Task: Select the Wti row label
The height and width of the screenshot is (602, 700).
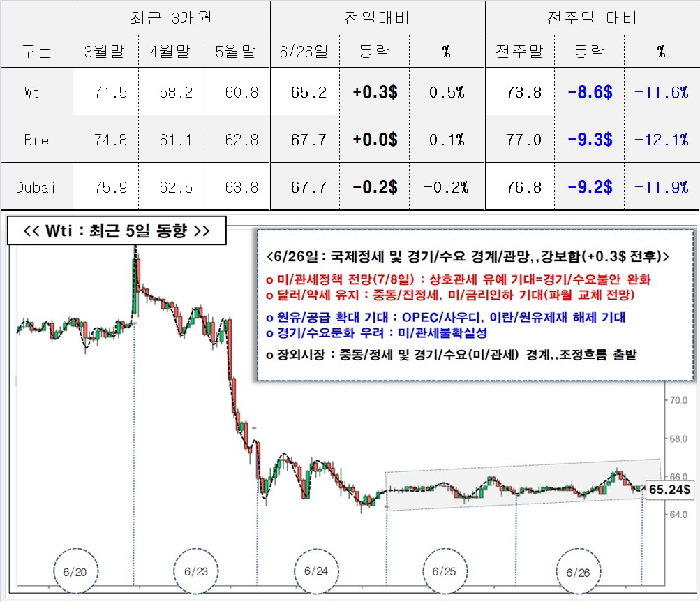Action: click(36, 92)
